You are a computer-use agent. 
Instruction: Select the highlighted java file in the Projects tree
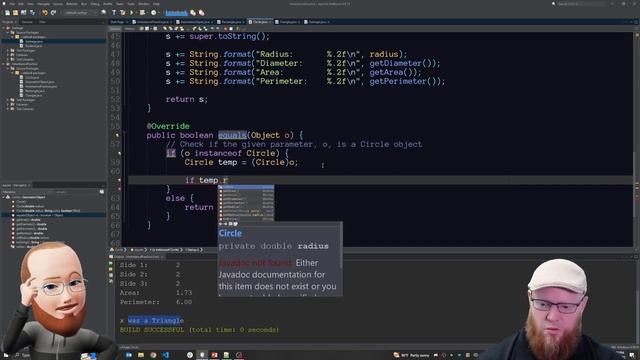click(x=34, y=41)
